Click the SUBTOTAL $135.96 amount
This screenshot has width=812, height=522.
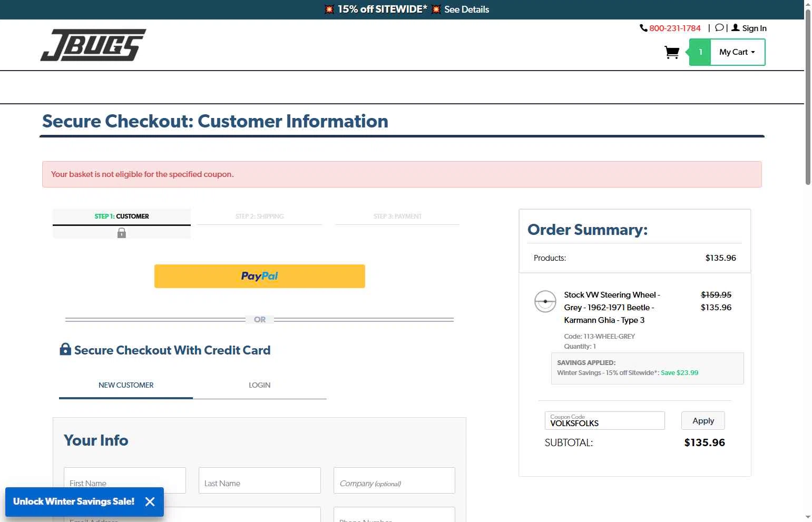[x=705, y=443]
